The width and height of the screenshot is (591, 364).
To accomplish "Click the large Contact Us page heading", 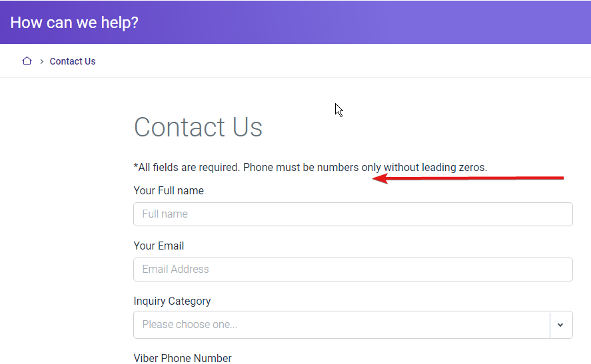I will pyautogui.click(x=198, y=127).
